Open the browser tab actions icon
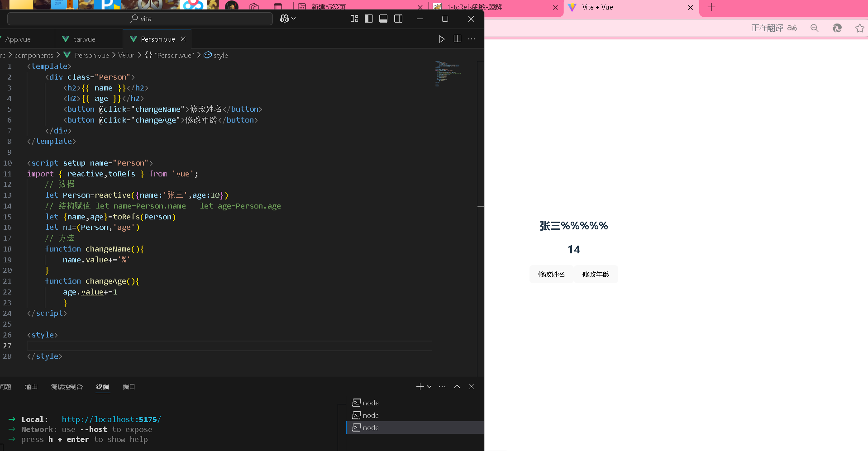This screenshot has width=868, height=451. pos(278,7)
